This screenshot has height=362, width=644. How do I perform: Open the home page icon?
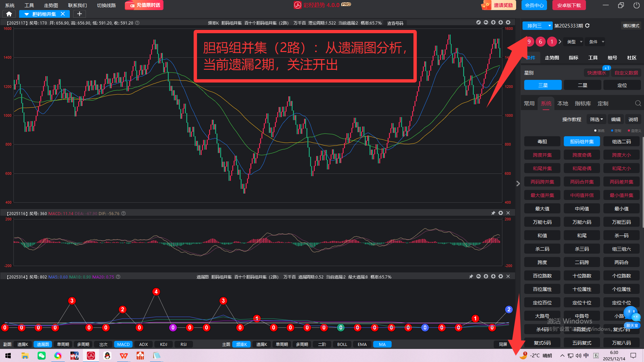pos(9,14)
